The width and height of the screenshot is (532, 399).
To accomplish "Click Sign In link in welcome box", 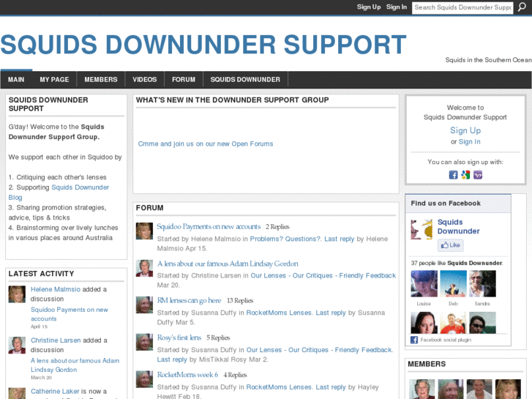I will pyautogui.click(x=470, y=141).
